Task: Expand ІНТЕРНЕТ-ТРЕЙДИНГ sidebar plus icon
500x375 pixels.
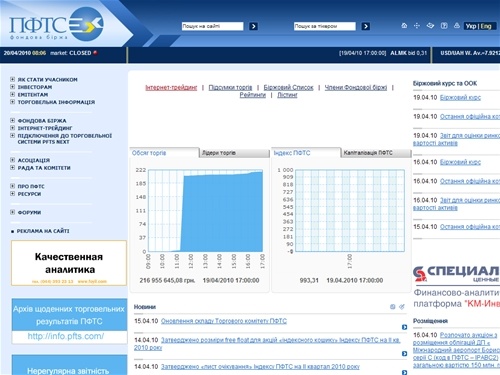Action: click(12, 128)
